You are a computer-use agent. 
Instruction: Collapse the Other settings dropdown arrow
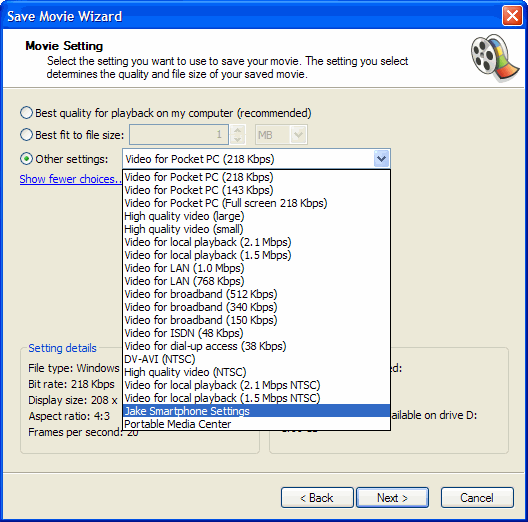click(x=382, y=159)
